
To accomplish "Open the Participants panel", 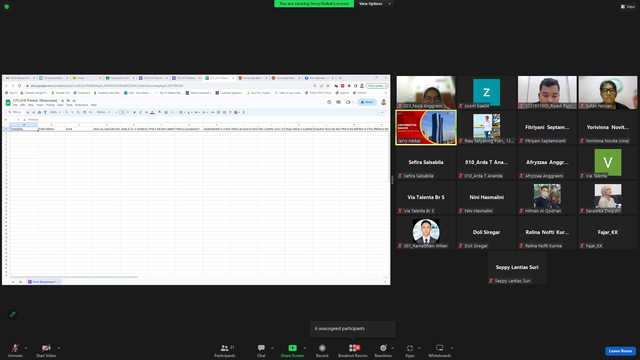I will (224, 350).
